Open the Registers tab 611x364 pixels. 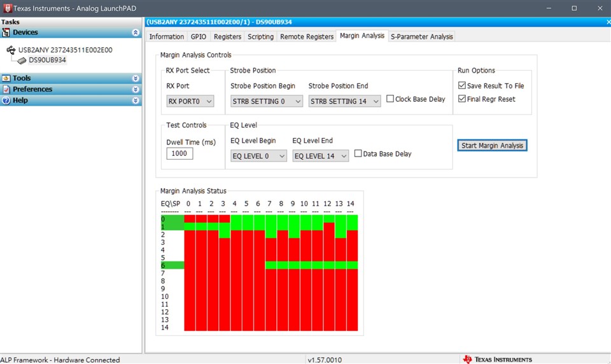tap(227, 37)
